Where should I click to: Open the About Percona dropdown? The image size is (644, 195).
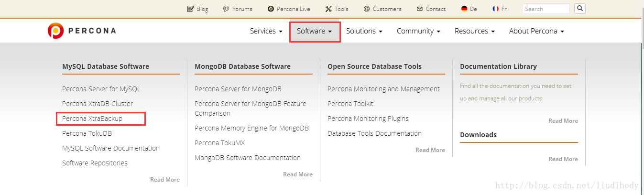click(537, 31)
